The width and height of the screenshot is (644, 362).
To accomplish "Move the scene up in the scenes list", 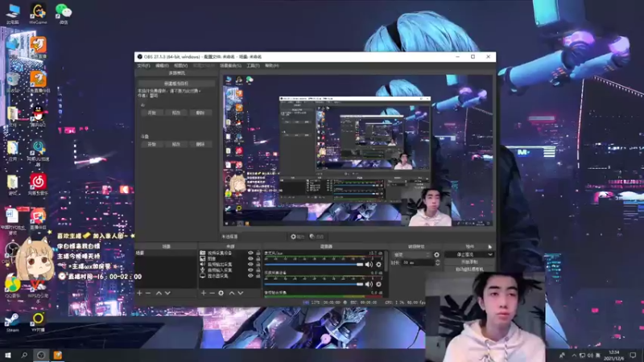I will (159, 293).
